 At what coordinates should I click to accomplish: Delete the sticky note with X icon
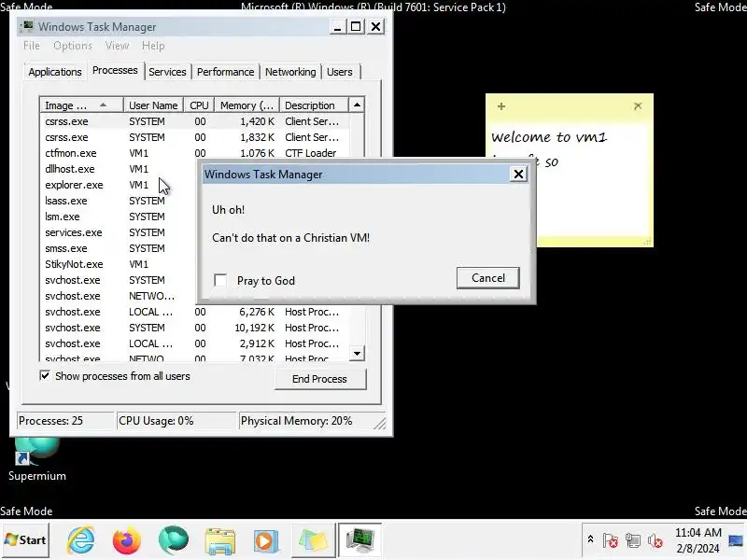(x=638, y=105)
